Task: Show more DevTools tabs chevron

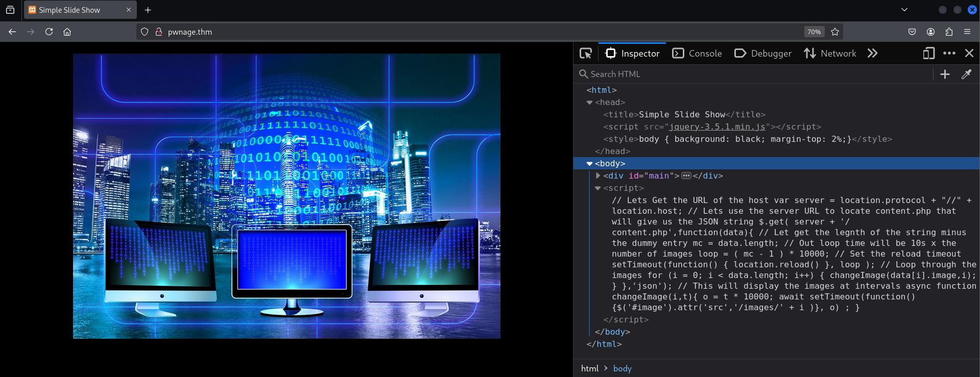Action: coord(872,54)
